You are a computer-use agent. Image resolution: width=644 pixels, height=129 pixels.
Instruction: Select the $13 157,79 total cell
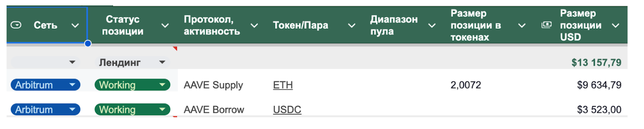point(596,62)
